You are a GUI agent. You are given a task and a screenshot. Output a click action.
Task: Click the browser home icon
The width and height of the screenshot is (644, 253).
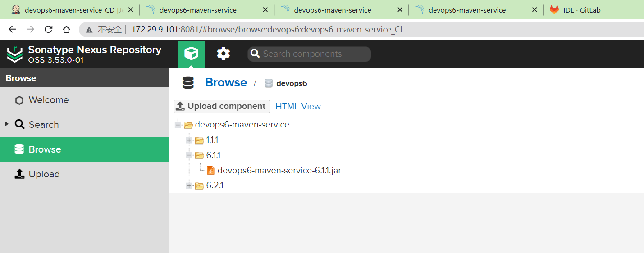point(66,29)
